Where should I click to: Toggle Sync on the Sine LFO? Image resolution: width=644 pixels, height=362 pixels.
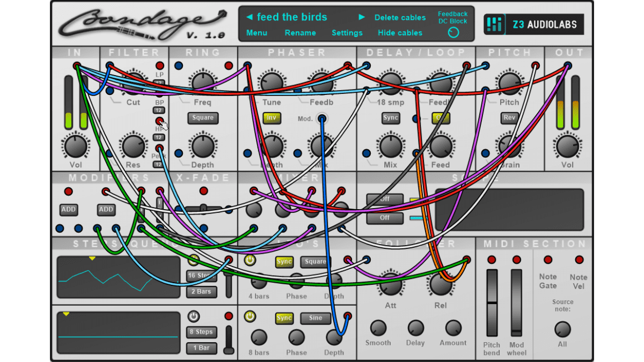pyautogui.click(x=284, y=318)
